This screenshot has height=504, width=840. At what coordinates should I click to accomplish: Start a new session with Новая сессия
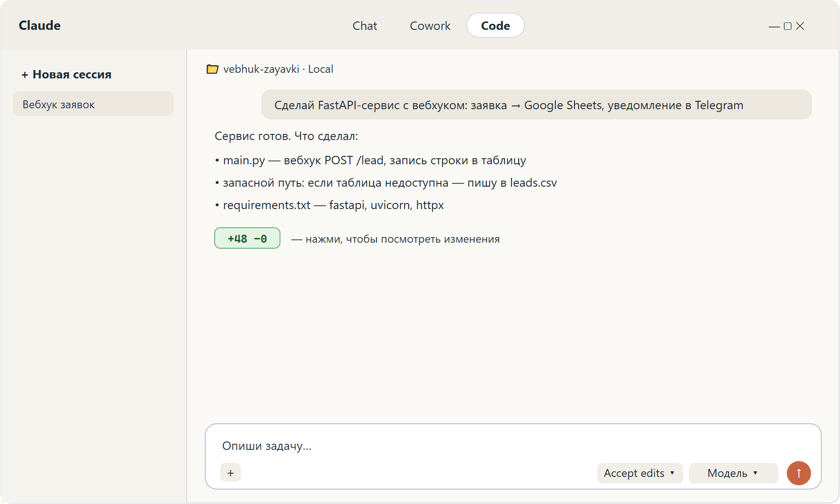(66, 75)
